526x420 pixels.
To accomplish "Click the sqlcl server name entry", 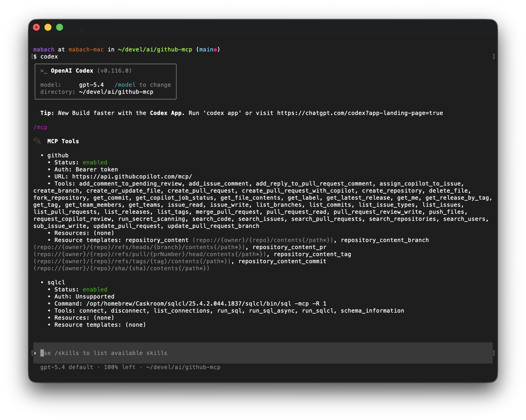I will click(x=56, y=283).
